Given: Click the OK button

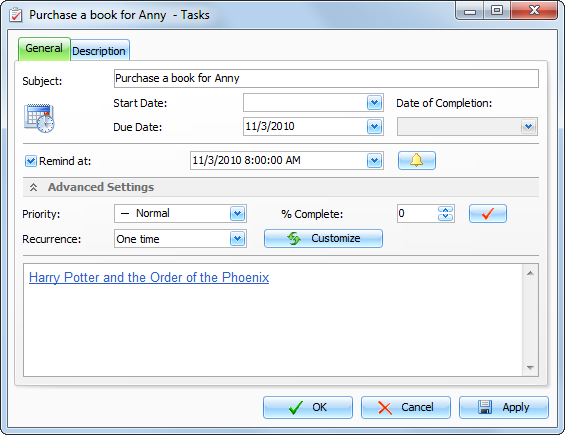Looking at the screenshot, I should click(308, 408).
